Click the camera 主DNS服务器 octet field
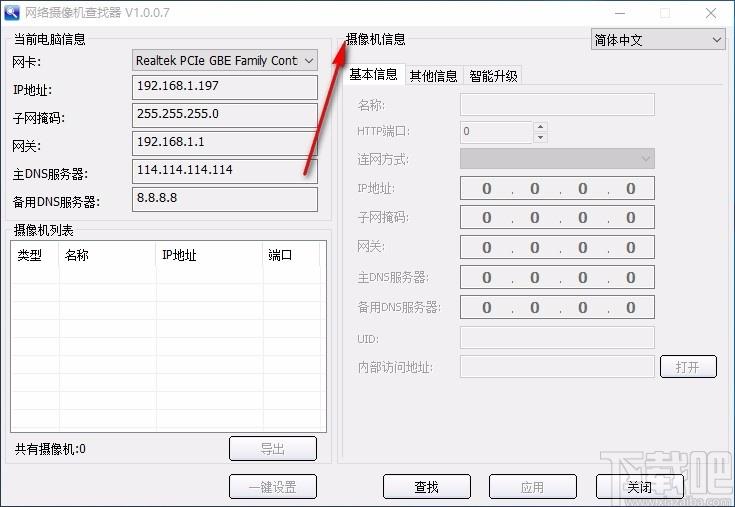The height and width of the screenshot is (507, 735). (557, 277)
